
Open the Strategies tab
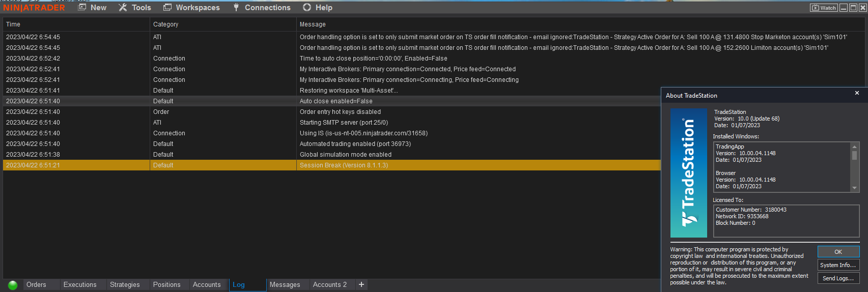coord(125,285)
